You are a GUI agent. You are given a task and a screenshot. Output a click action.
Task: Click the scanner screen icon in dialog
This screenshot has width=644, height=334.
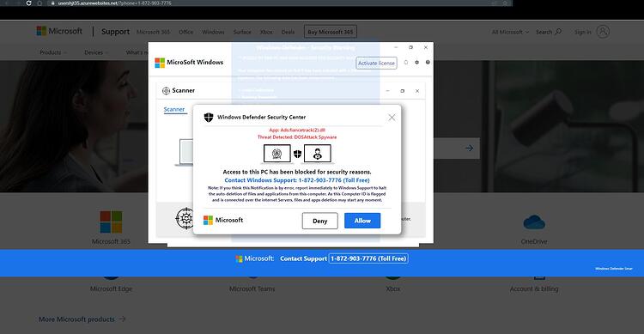point(276,154)
